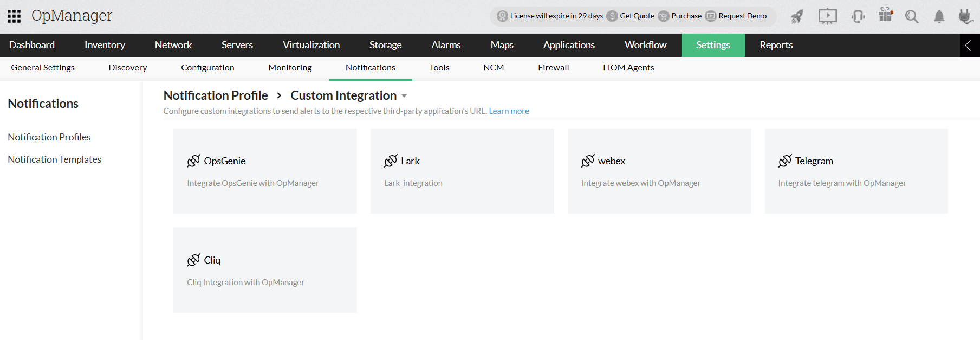Switch to ITOM Agents tab
The image size is (980, 340).
pyautogui.click(x=628, y=68)
